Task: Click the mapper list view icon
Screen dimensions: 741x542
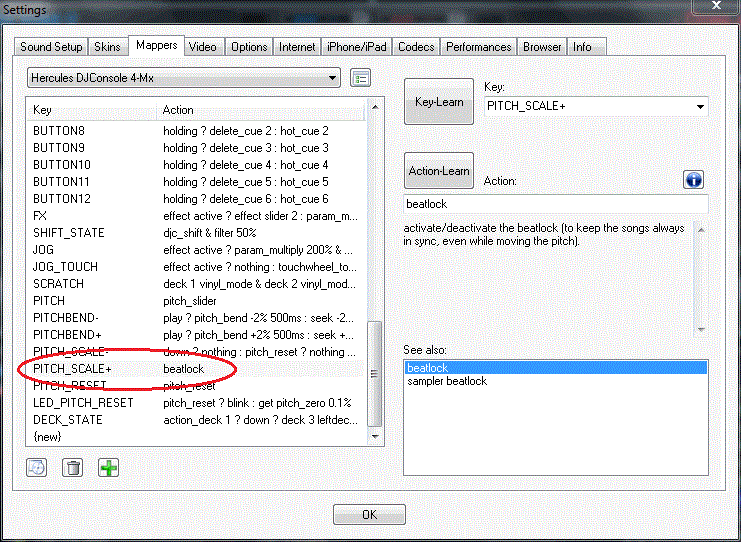Action: 361,78
